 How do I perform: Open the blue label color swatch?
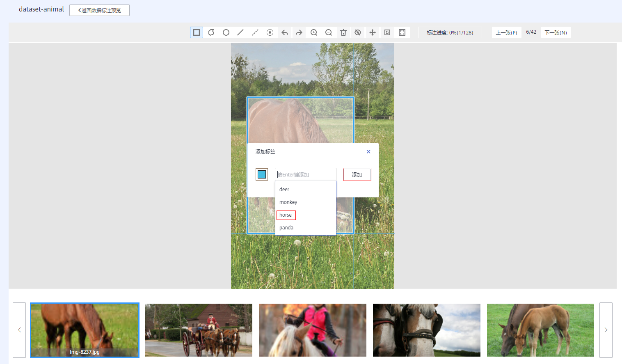coord(262,174)
